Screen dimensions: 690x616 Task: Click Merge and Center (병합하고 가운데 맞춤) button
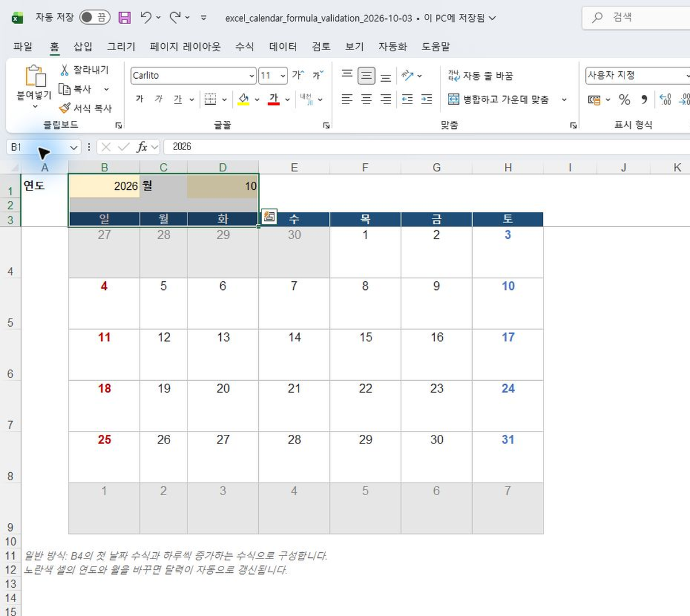(x=498, y=100)
